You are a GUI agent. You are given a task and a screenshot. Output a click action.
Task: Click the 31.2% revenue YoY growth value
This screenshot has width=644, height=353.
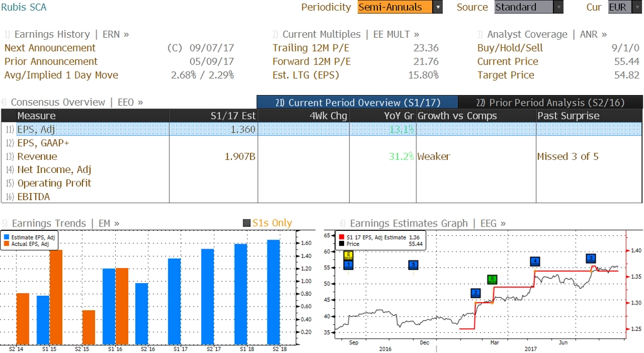401,156
